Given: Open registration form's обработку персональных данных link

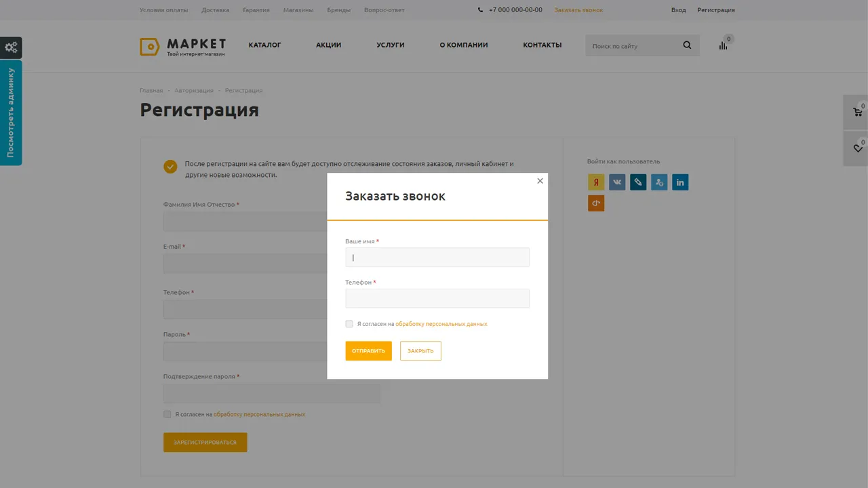Looking at the screenshot, I should pyautogui.click(x=259, y=414).
